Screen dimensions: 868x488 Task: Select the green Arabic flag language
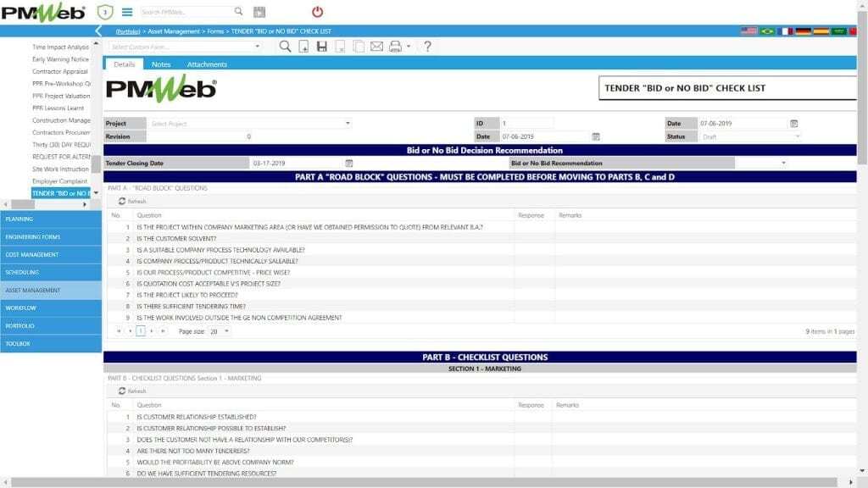838,31
